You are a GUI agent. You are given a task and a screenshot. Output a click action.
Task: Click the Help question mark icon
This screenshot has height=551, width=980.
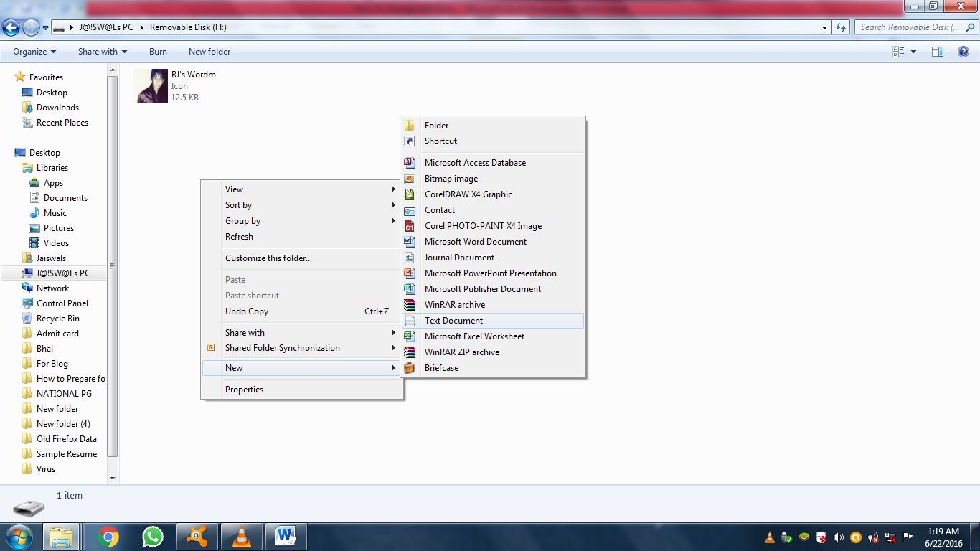[963, 51]
